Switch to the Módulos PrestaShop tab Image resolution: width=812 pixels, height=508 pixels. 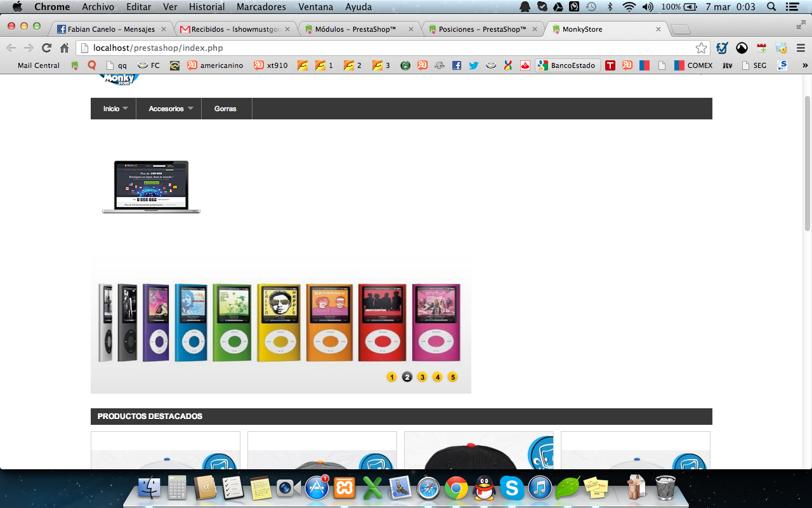[x=360, y=29]
